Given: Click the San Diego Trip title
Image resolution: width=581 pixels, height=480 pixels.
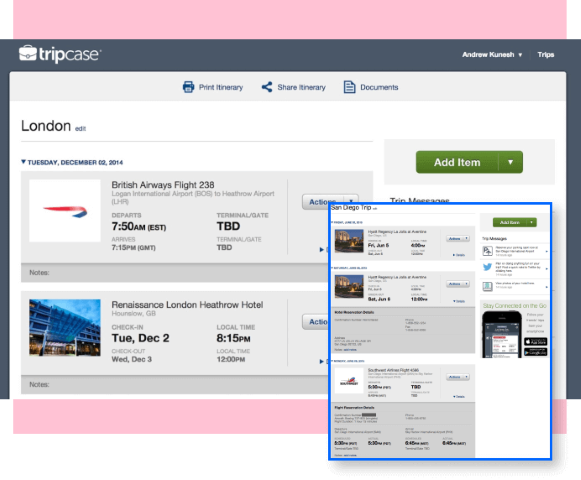Looking at the screenshot, I should 351,207.
